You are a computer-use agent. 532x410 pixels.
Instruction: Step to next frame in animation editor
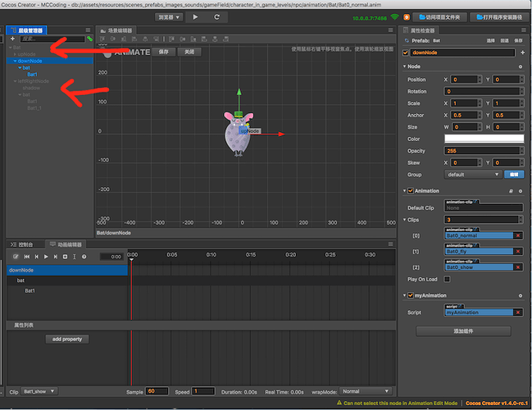tap(55, 257)
